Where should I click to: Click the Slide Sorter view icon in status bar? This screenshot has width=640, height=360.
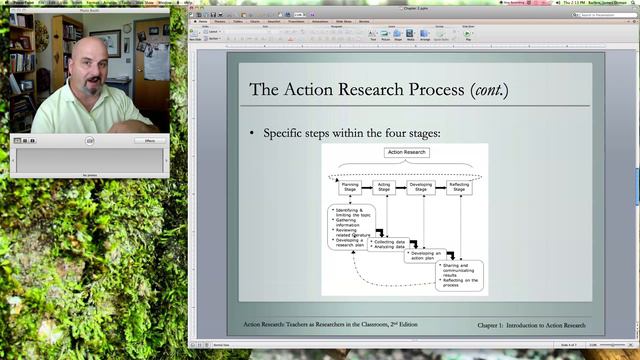pos(200,345)
